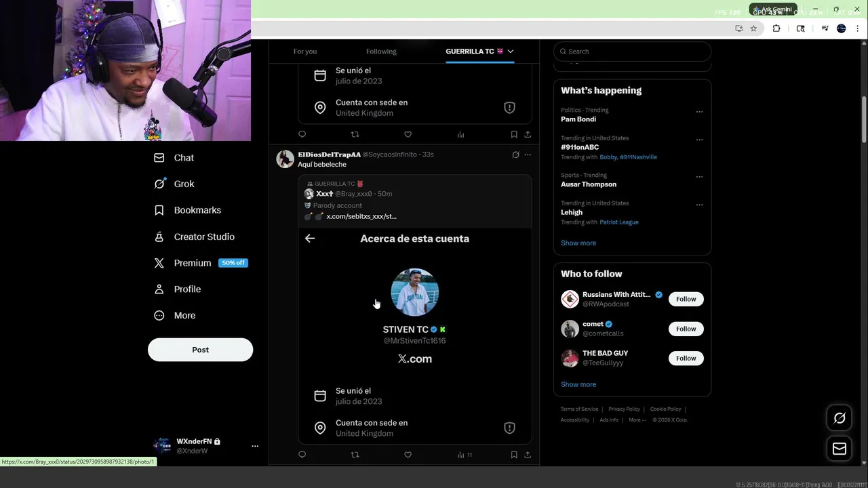Open Creator Studio

pos(194,237)
